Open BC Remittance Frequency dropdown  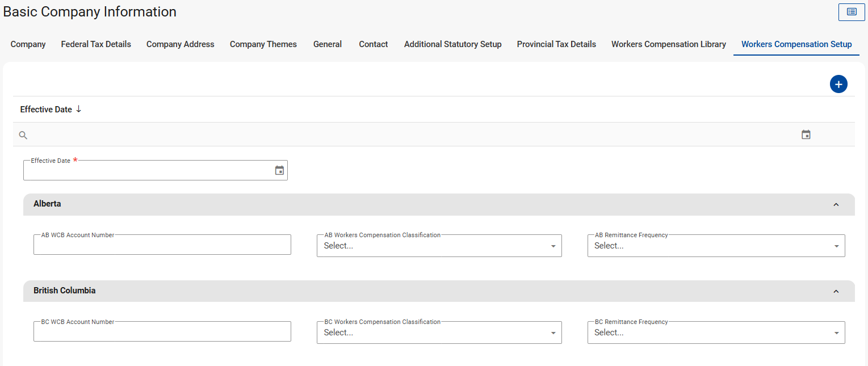[x=716, y=333]
